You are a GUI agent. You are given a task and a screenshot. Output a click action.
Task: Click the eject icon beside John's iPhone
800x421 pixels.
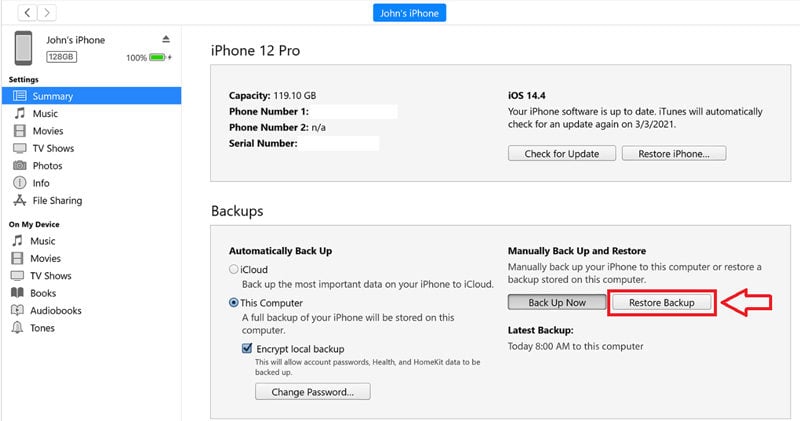tap(166, 40)
